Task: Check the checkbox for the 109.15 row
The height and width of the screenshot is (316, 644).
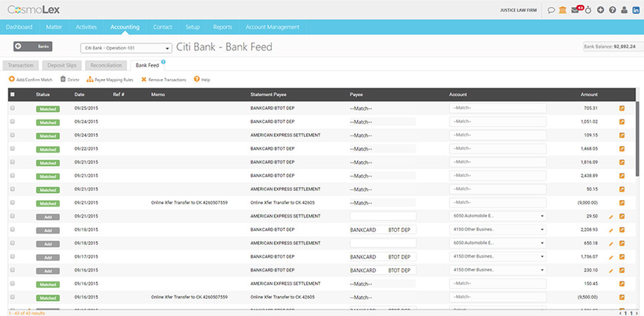Action: 12,135
